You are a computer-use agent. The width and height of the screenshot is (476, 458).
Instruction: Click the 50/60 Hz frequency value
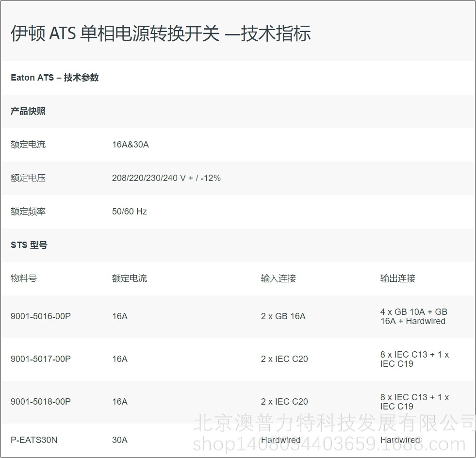tap(130, 212)
